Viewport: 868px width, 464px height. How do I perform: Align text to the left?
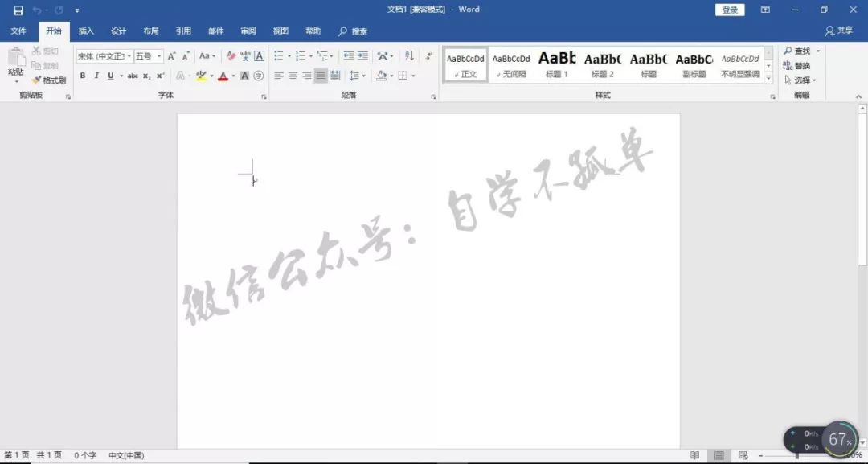pos(278,76)
